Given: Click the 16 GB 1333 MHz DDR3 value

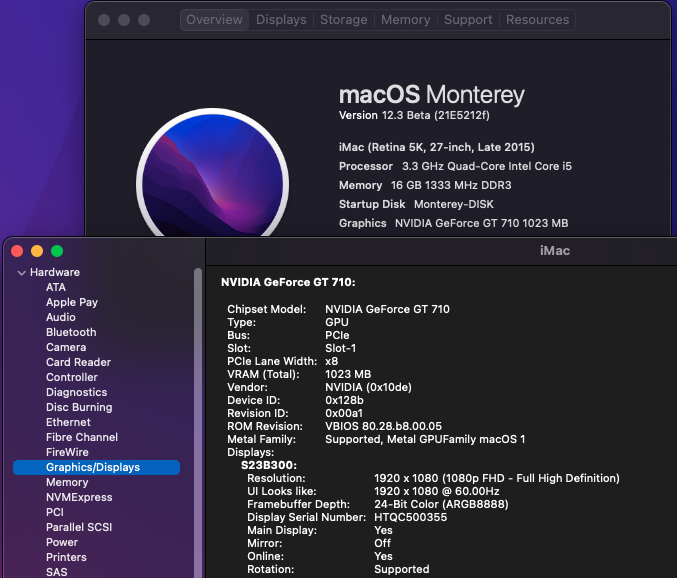Looking at the screenshot, I should [x=451, y=186].
